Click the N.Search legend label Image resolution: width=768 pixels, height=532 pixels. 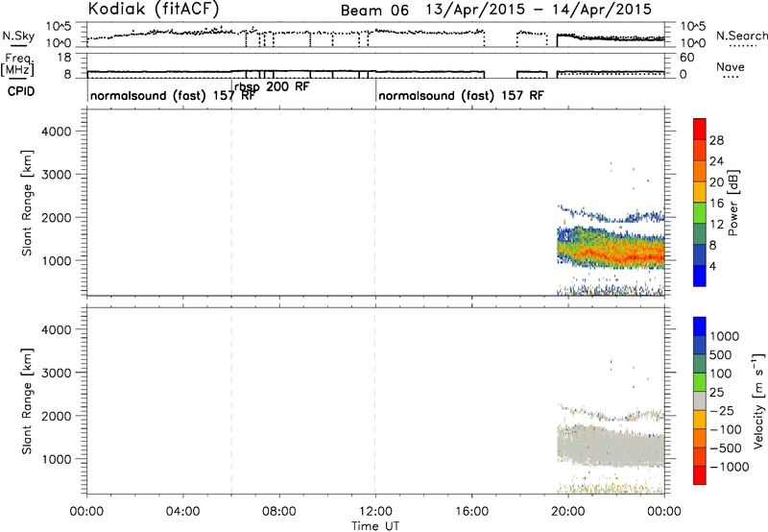[742, 36]
